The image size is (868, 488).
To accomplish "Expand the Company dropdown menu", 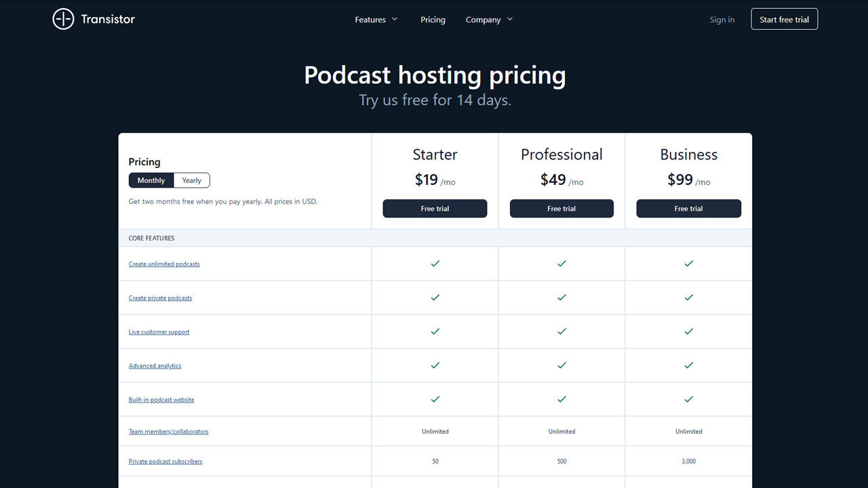I will tap(490, 20).
